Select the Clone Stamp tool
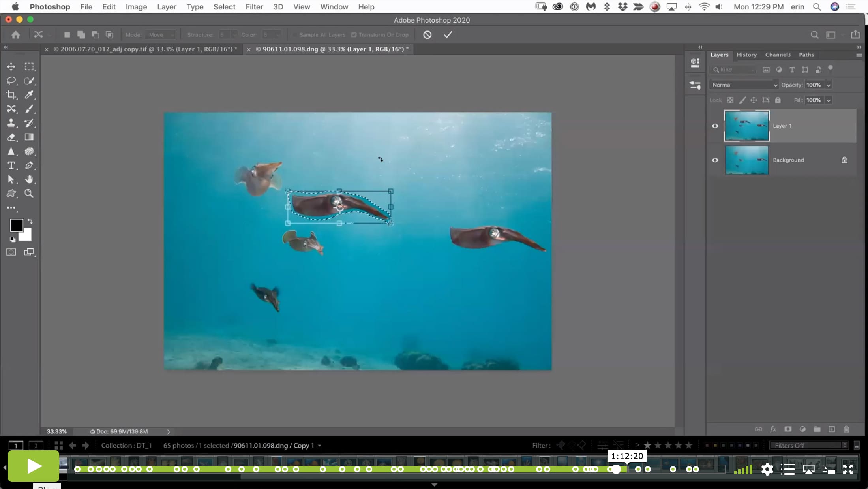Viewport: 868px width, 489px height. point(11,123)
